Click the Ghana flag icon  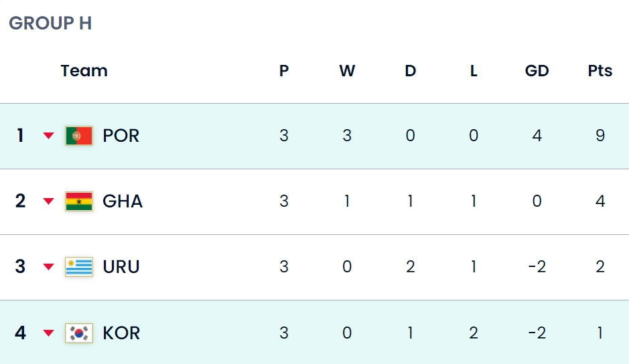79,201
